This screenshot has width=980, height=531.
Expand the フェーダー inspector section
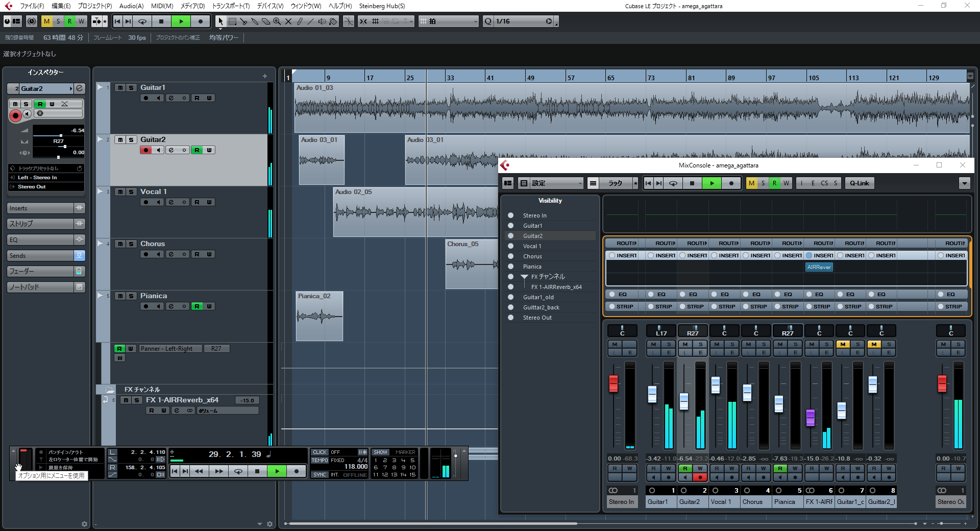[x=46, y=272]
